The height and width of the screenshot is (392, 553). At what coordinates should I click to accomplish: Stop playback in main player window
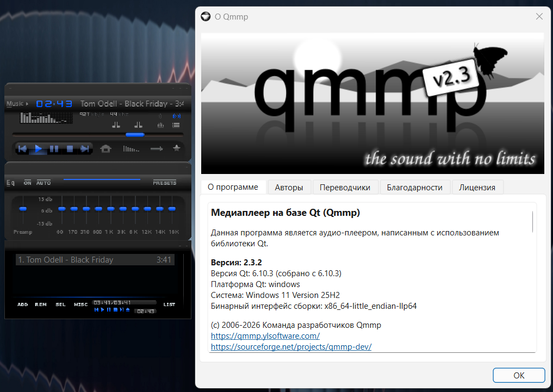70,149
